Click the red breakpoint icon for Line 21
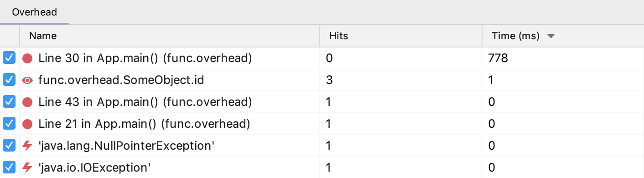The image size is (644, 178). pyautogui.click(x=28, y=124)
